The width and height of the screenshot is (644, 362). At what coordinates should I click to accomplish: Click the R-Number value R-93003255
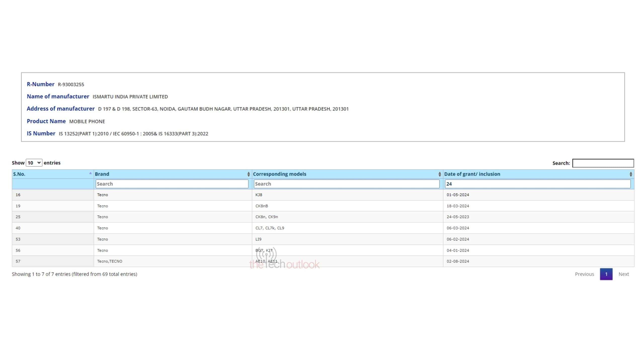click(71, 84)
